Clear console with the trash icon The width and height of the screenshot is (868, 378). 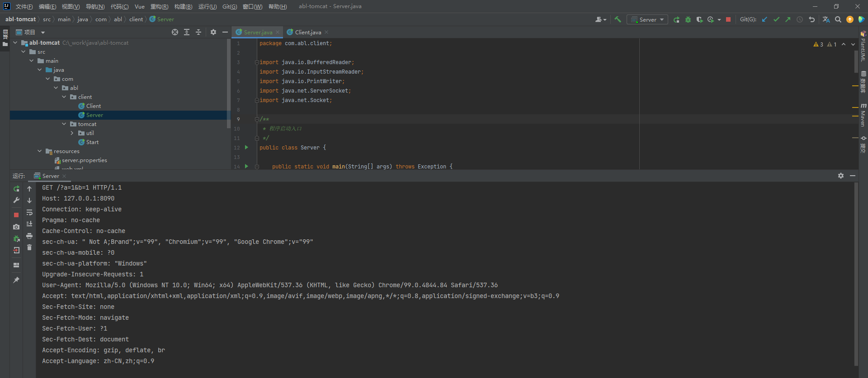tap(29, 247)
